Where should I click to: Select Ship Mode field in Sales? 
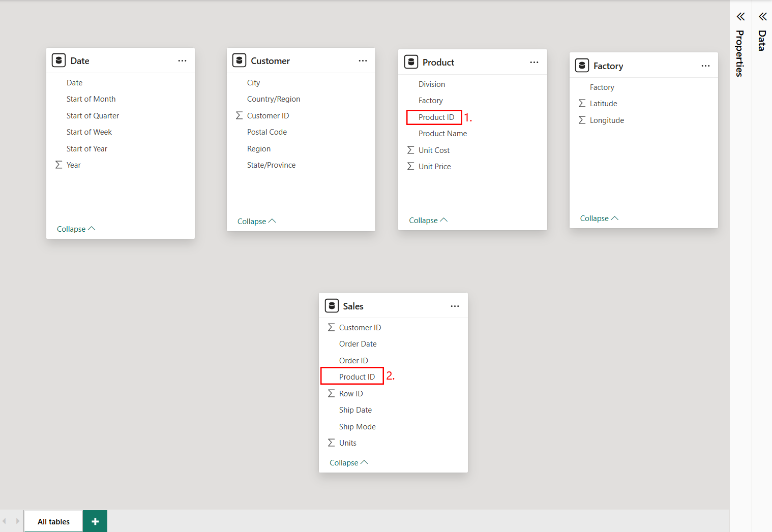pyautogui.click(x=358, y=427)
